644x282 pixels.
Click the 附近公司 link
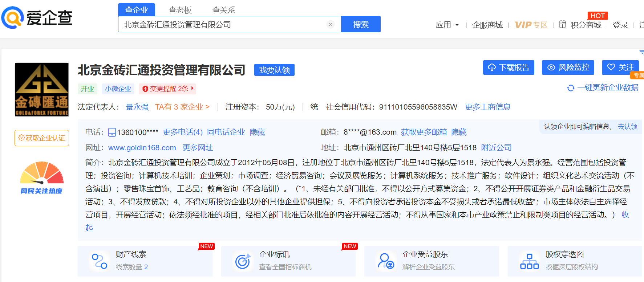click(496, 148)
